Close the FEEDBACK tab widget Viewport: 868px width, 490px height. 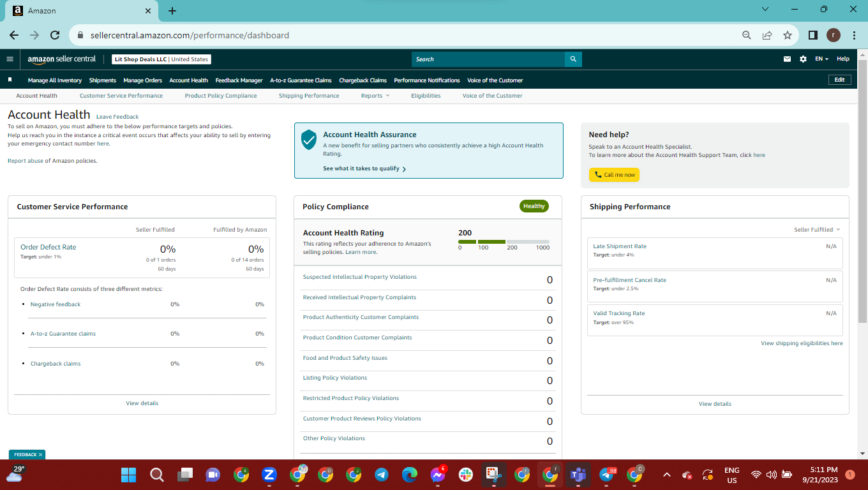(x=40, y=455)
